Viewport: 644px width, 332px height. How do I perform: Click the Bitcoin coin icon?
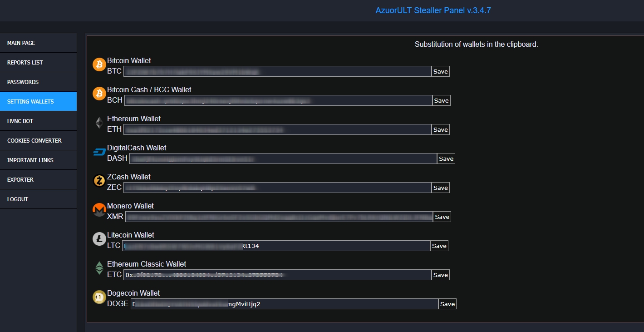pos(99,64)
